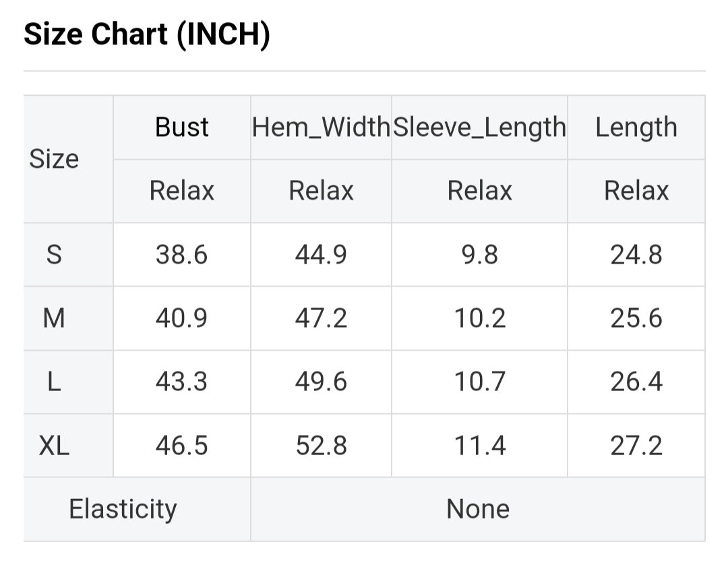The image size is (728, 563).
Task: Click the 38.6 bust value
Action: tap(182, 255)
